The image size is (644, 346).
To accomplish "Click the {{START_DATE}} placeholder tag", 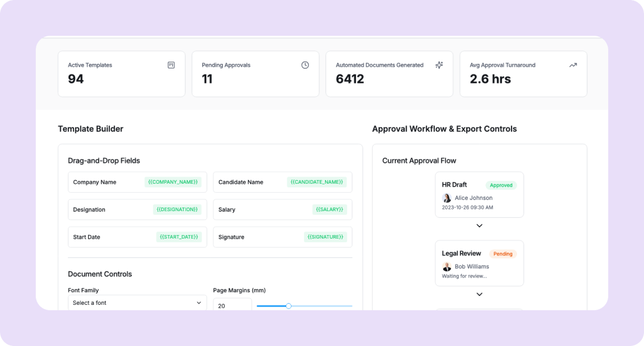I will [179, 237].
